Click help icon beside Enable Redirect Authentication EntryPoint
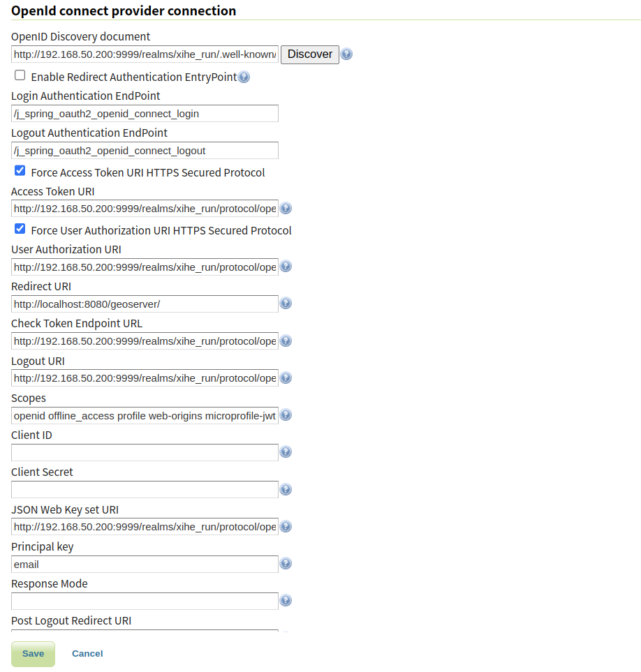This screenshot has height=672, width=641. 244,77
